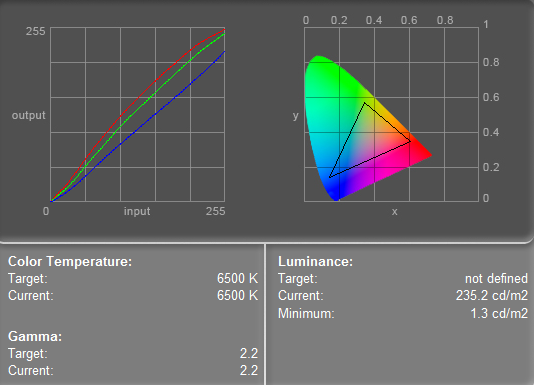Click the Gamma heading
Viewport: 534px width, 385px height.
coord(35,337)
